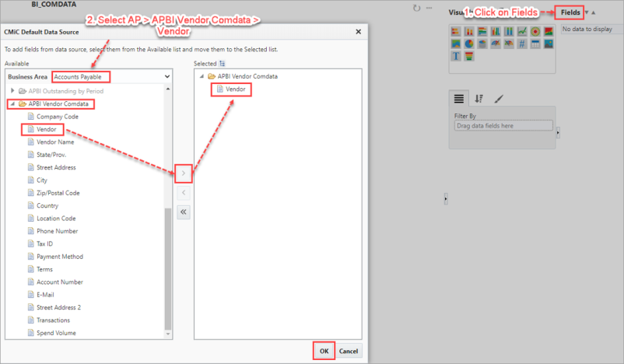The width and height of the screenshot is (624, 364).
Task: Toggle the hierarchy view icon beside Selected
Action: click(x=222, y=64)
